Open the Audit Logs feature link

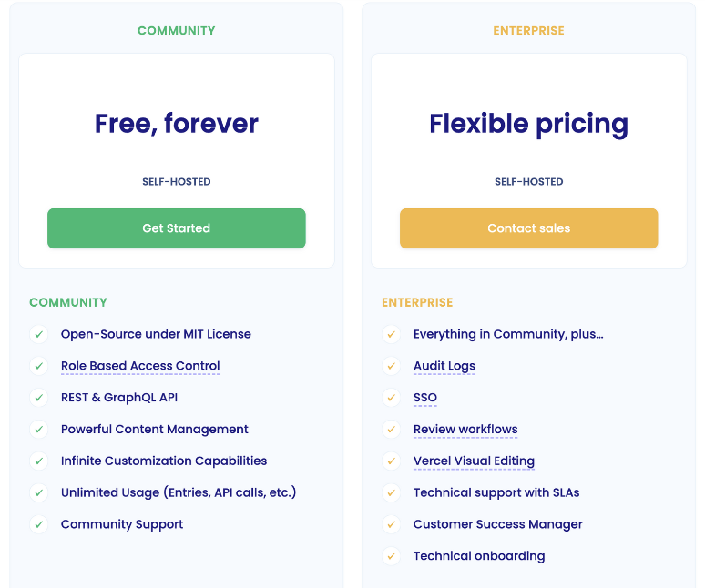[444, 366]
